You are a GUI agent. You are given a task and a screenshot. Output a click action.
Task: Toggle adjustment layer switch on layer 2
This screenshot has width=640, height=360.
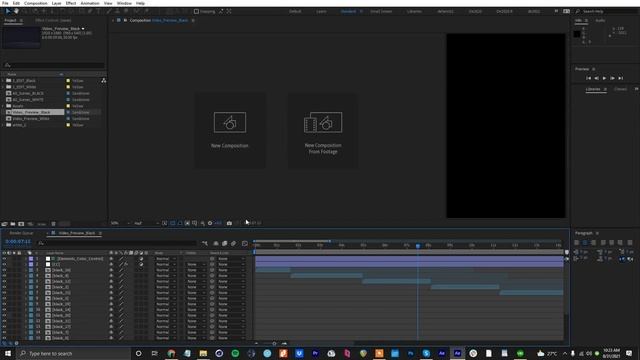click(x=141, y=264)
